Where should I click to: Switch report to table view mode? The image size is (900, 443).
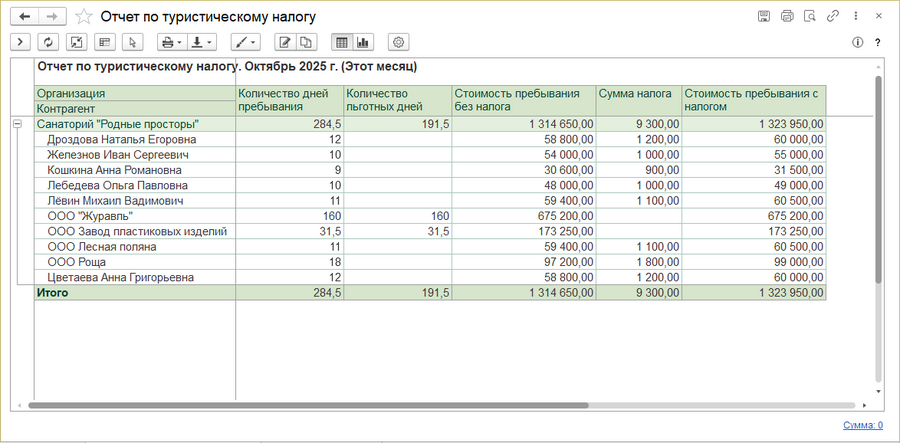click(x=341, y=42)
